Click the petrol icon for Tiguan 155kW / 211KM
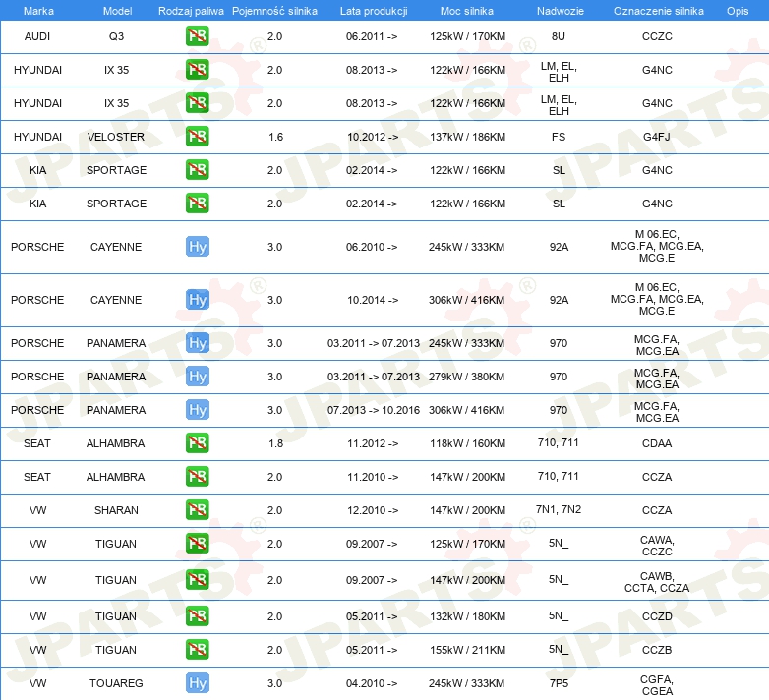 click(x=197, y=650)
